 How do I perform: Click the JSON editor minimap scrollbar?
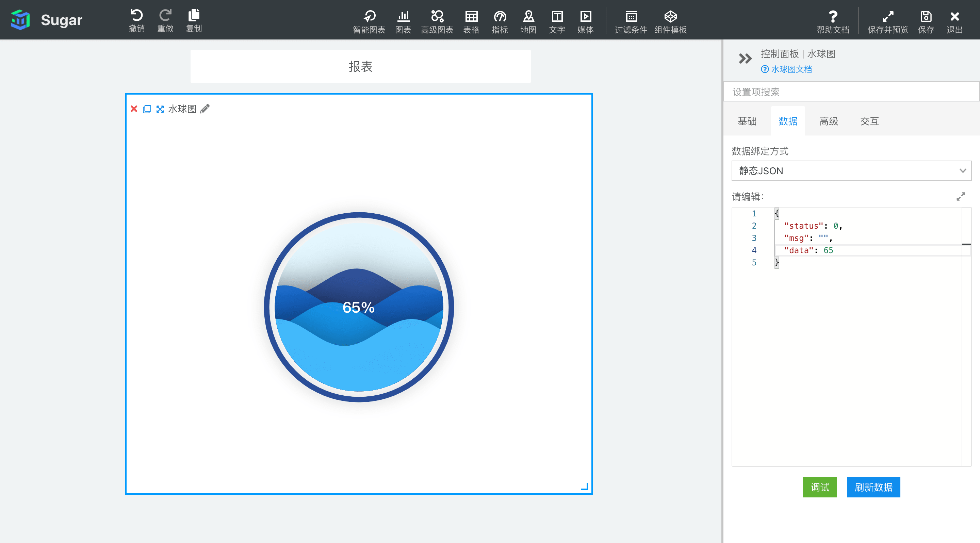click(x=966, y=336)
